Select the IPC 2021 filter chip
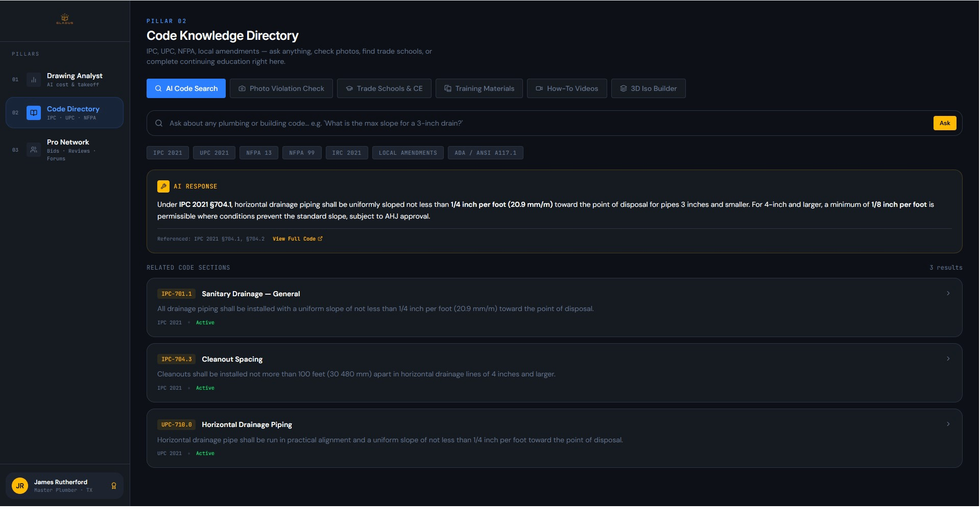This screenshot has width=980, height=523. (x=168, y=153)
